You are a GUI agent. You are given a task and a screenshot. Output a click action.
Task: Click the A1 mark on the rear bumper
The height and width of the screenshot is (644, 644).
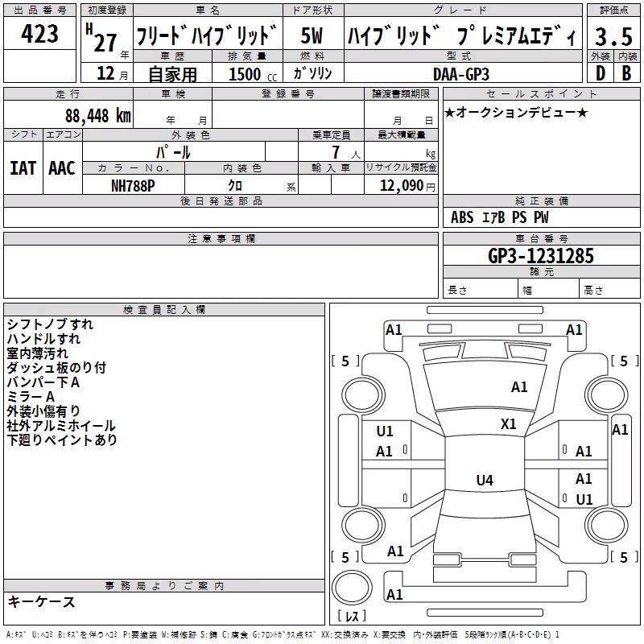394,594
